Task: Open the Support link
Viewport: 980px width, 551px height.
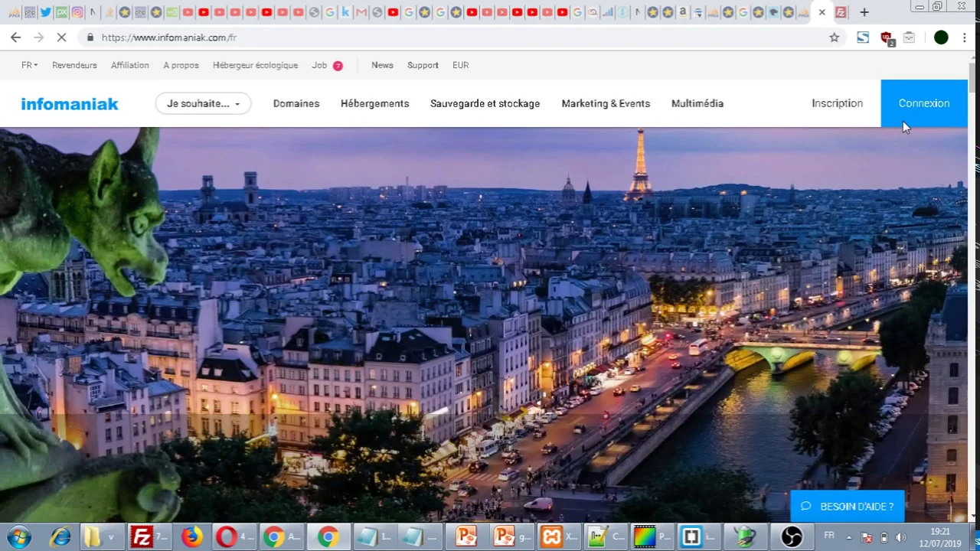Action: click(x=423, y=65)
